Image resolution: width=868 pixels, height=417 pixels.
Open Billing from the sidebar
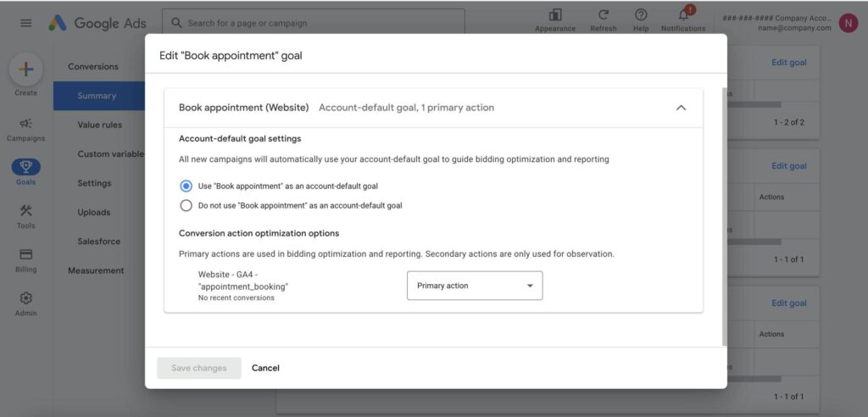[26, 260]
